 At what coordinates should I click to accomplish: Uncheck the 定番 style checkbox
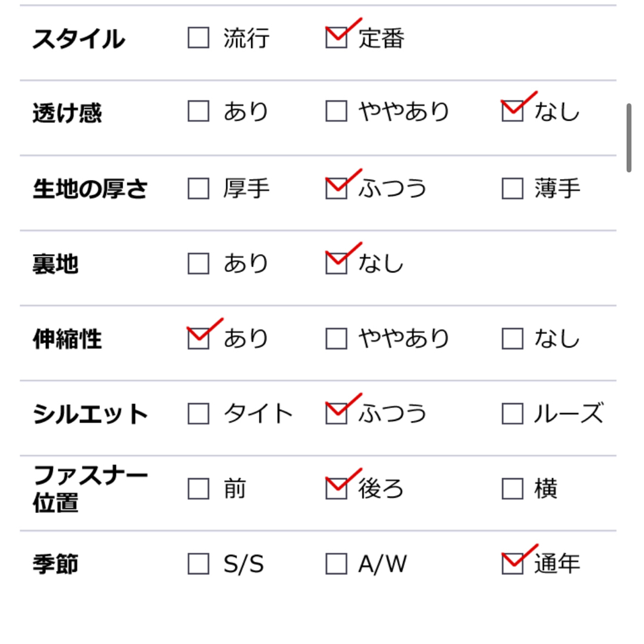point(336,38)
